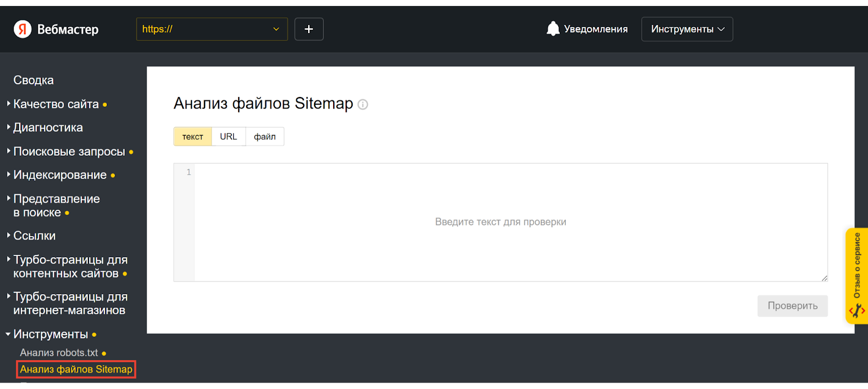This screenshot has height=389, width=868.
Task: Open the service feedback side widget
Action: [x=857, y=276]
